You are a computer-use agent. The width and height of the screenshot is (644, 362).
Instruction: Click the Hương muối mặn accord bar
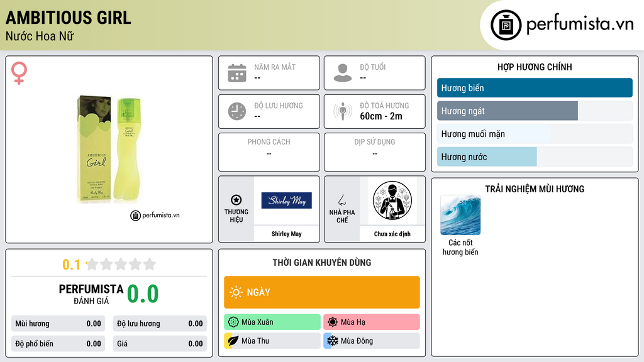tap(535, 134)
